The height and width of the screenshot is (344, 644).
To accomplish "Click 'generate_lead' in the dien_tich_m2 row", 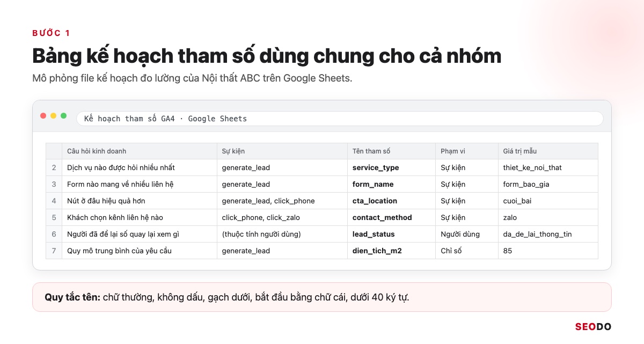I will click(x=282, y=251).
